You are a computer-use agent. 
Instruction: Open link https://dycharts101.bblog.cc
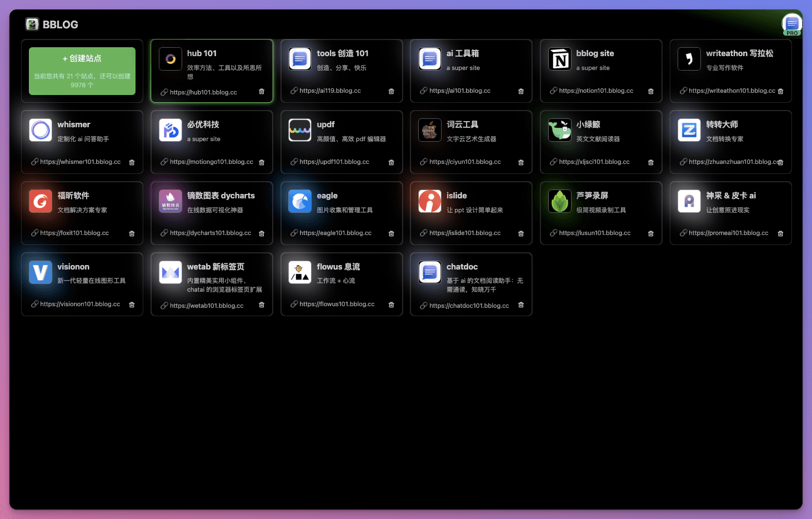(210, 233)
